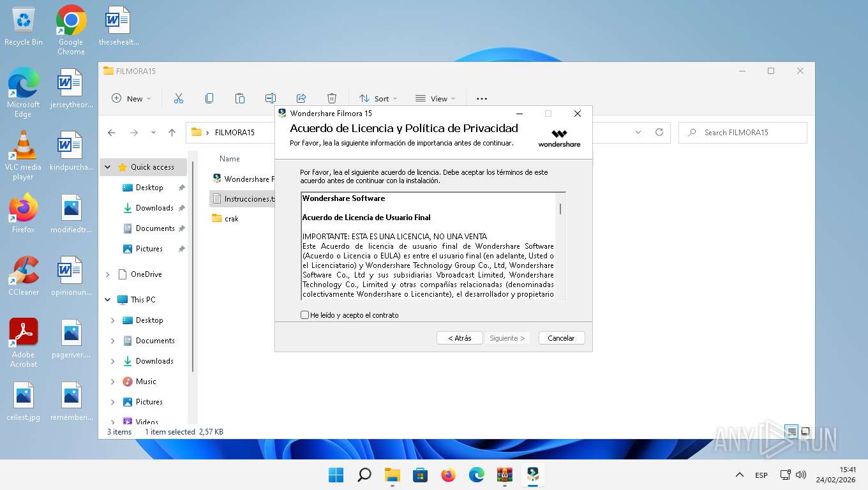The width and height of the screenshot is (868, 490).
Task: Click the Copy icon in Explorer toolbar
Action: coord(209,98)
